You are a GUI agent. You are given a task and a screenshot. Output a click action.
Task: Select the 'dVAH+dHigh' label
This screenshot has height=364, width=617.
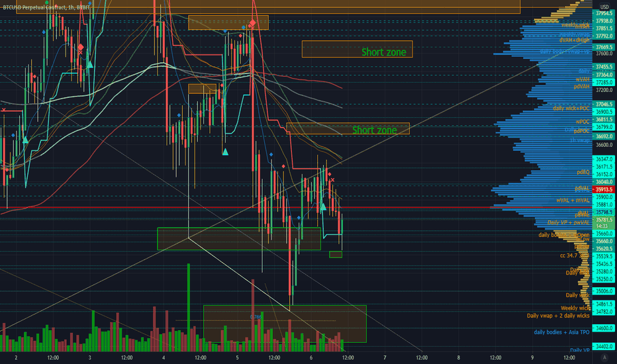(x=575, y=40)
